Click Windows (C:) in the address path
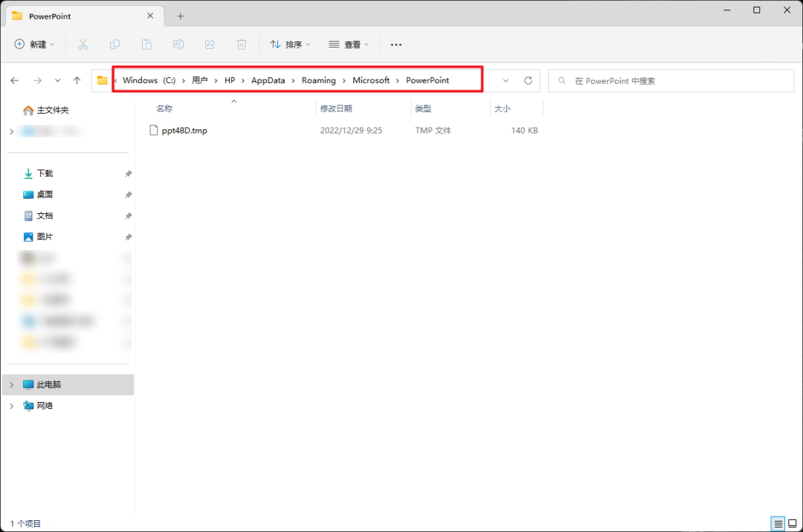Image resolution: width=803 pixels, height=532 pixels. tap(149, 80)
